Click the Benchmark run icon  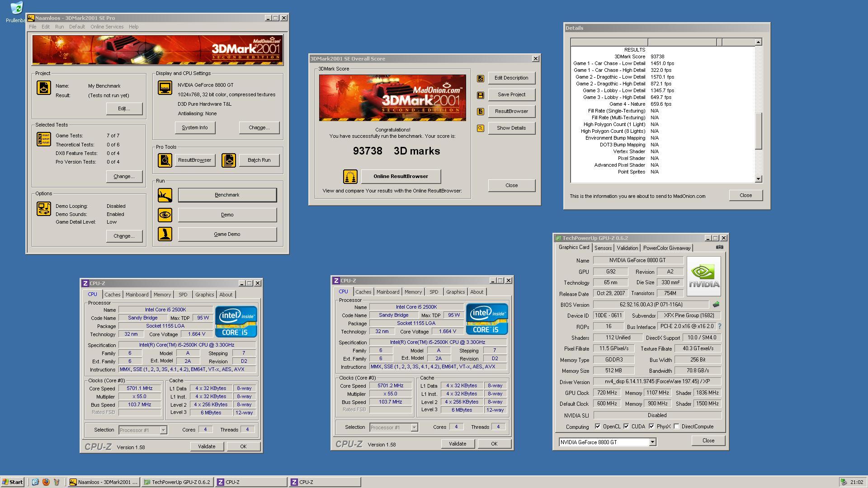coord(165,195)
